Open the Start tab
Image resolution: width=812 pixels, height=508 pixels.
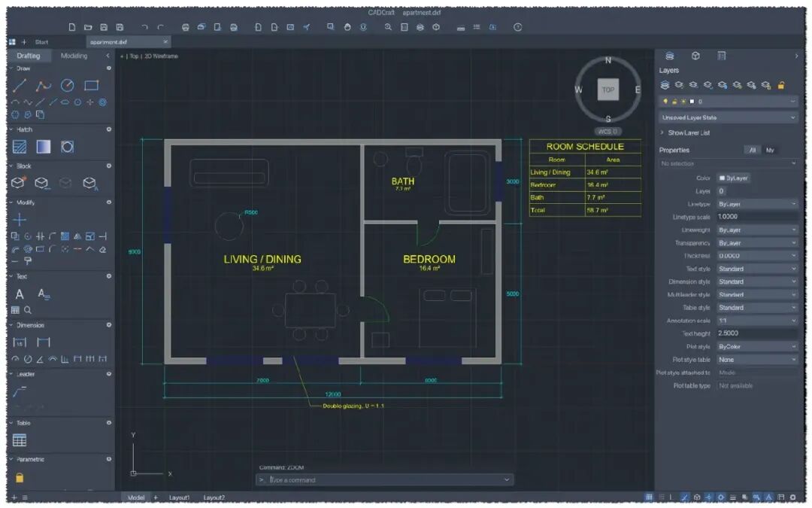pyautogui.click(x=42, y=42)
